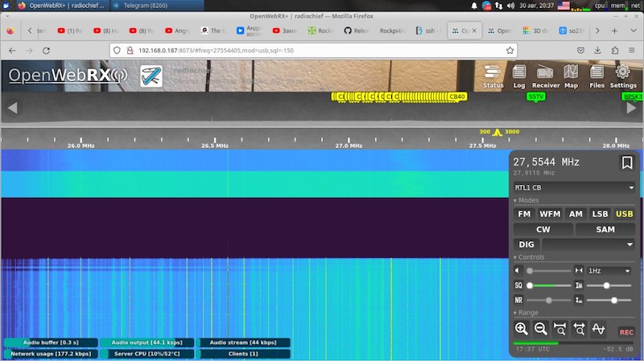Toggle the SQ squelch button
644x361 pixels.
click(518, 285)
